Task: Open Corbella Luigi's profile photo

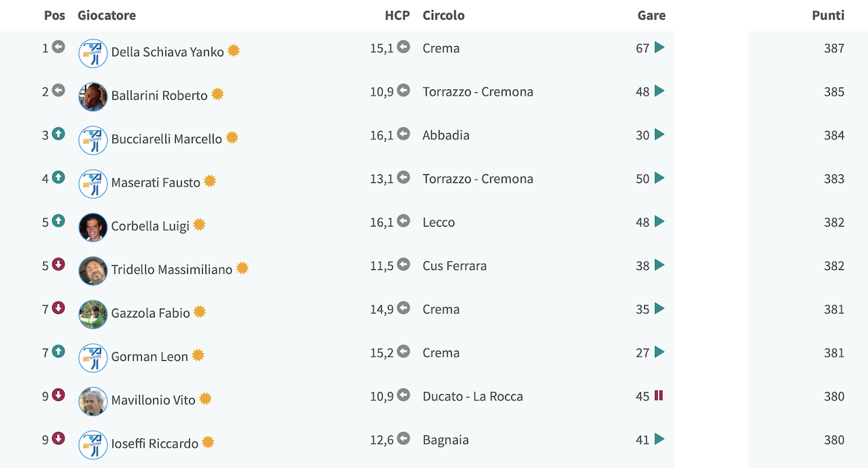Action: click(x=93, y=227)
